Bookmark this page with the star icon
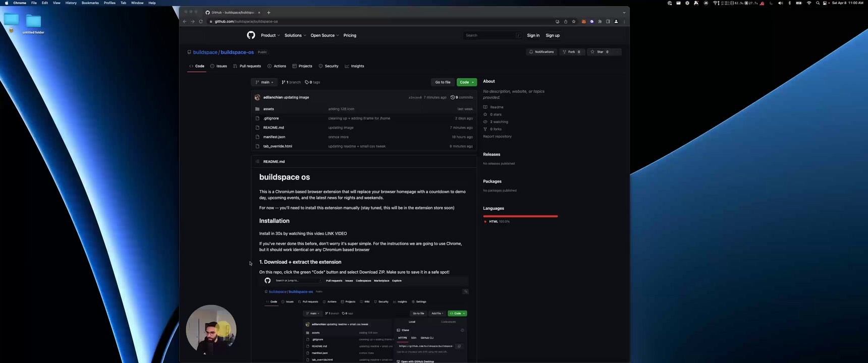 click(574, 22)
